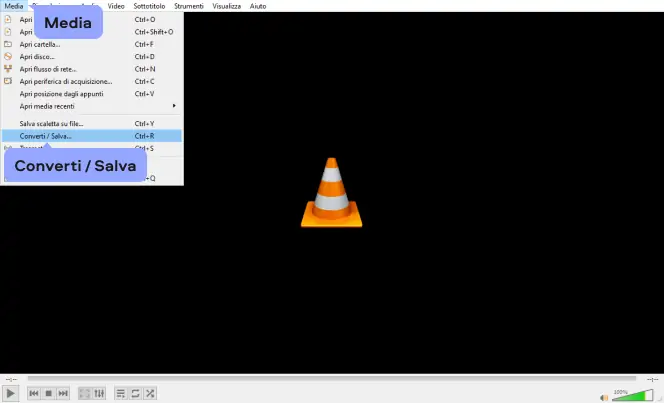Open the Media menu in menu bar
Image resolution: width=664 pixels, height=403 pixels.
click(14, 6)
